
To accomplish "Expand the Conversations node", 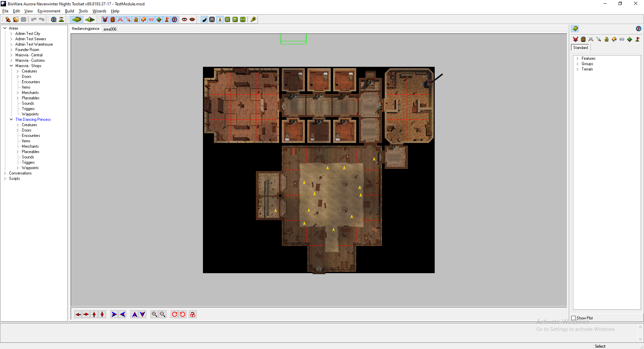I will click(5, 173).
